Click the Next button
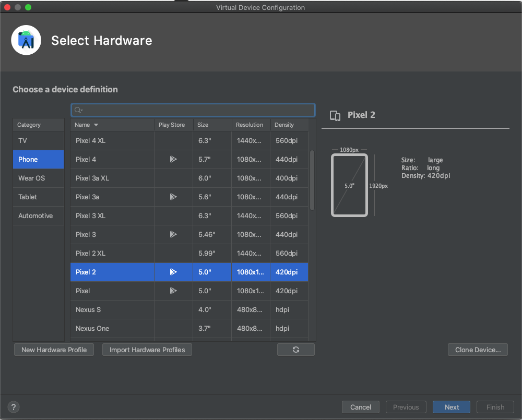The image size is (522, 420). pos(452,407)
